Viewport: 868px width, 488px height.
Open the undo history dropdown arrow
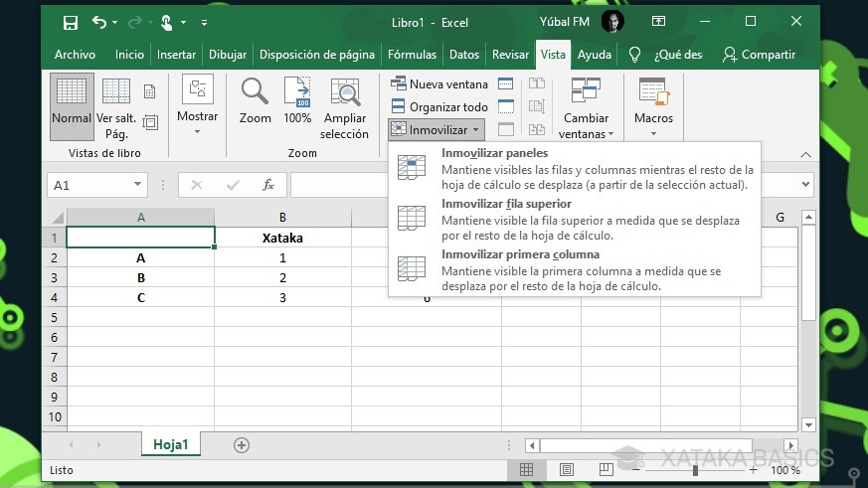[x=114, y=23]
